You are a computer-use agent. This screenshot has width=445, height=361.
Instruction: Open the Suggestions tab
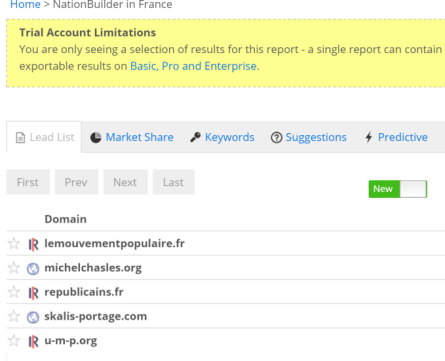[x=309, y=137]
